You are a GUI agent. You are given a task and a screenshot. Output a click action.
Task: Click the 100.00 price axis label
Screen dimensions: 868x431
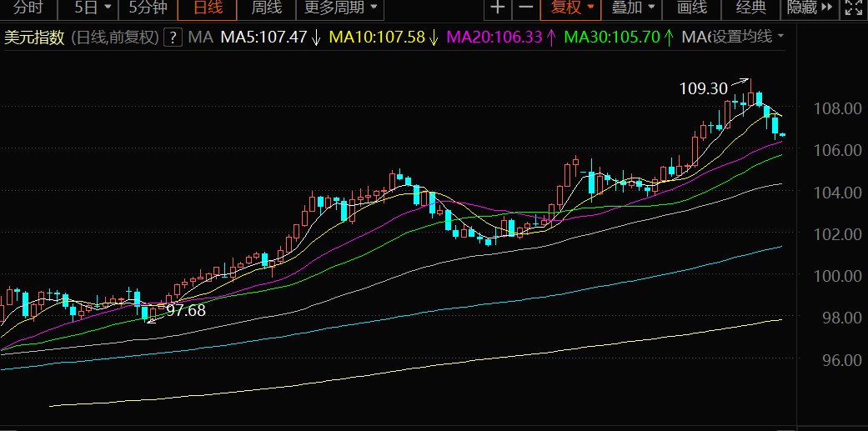click(837, 276)
